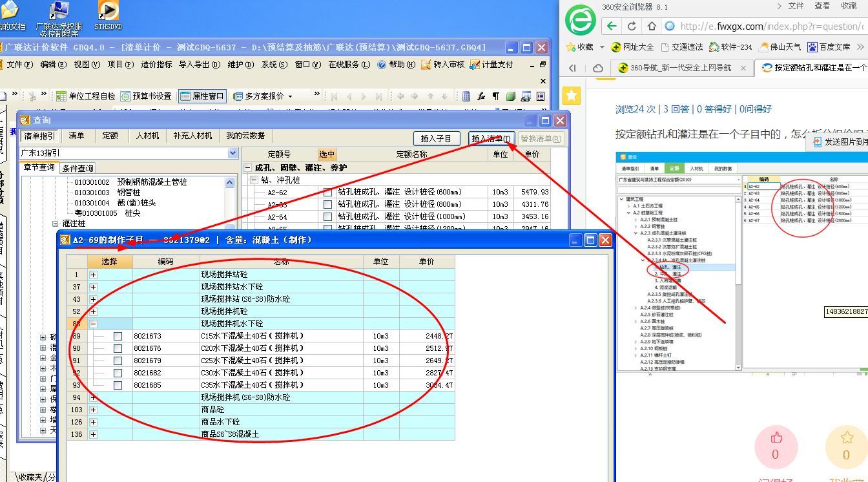Image resolution: width=868 pixels, height=482 pixels.
Task: Select checkbox for C20水下混凝土40石
Action: click(x=118, y=348)
